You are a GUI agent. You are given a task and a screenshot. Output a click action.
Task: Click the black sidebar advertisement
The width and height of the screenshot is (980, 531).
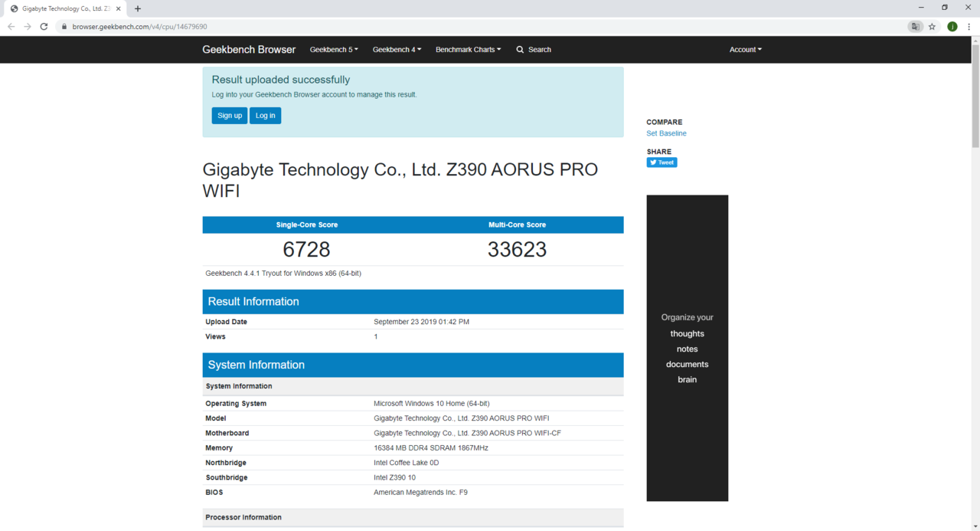tap(688, 348)
